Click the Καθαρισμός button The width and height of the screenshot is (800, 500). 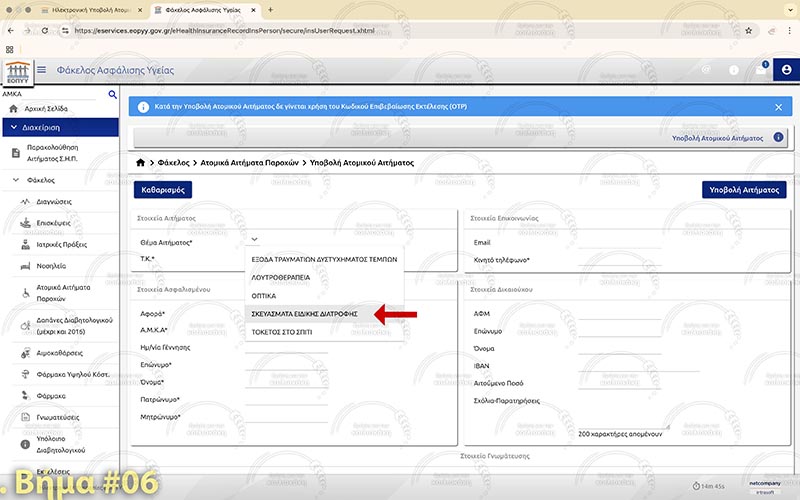[161, 189]
